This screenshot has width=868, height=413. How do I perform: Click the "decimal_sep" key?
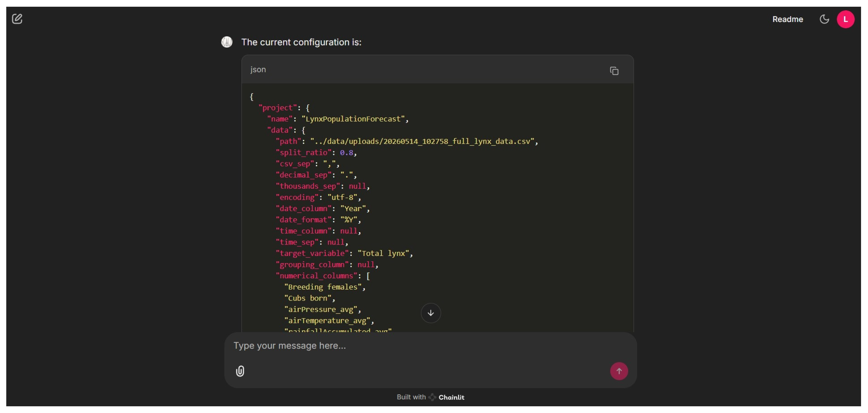(303, 175)
